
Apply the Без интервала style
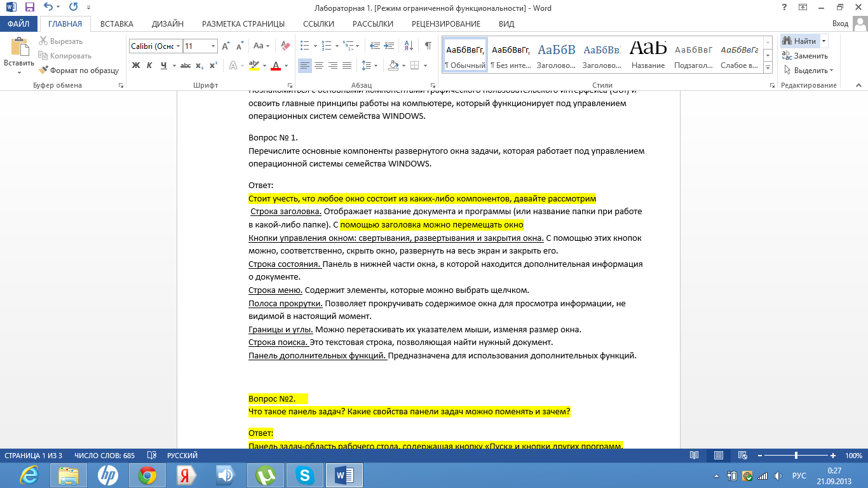click(511, 55)
